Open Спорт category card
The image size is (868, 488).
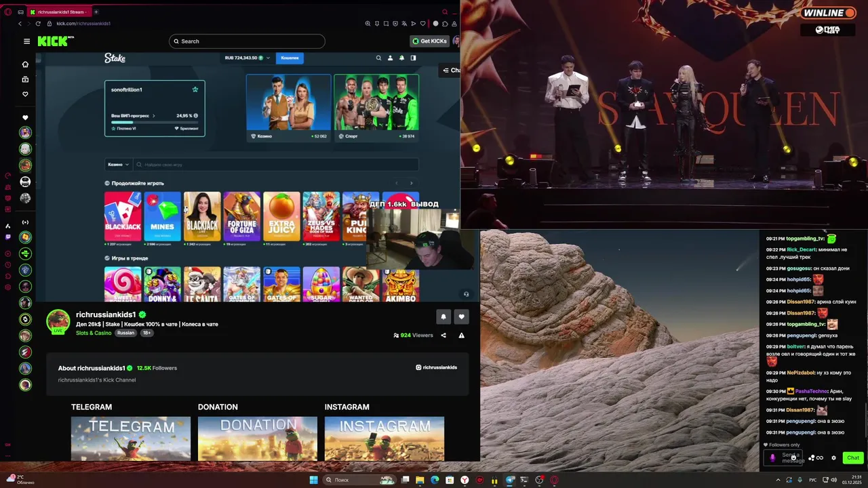pos(376,108)
